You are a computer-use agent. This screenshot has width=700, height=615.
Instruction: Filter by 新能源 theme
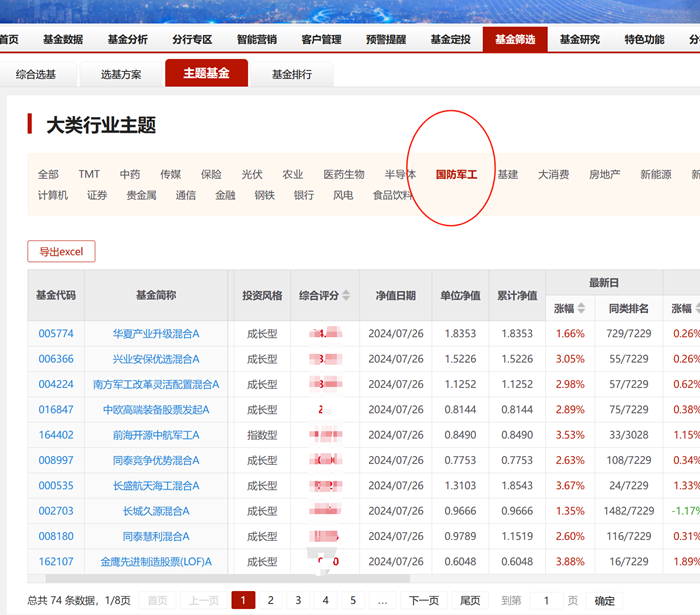click(x=656, y=174)
